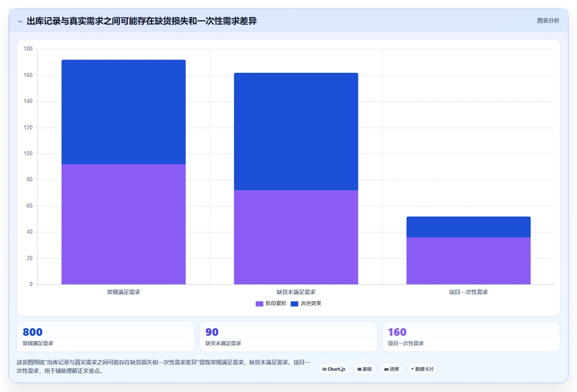Click the blue segment of 项目一次性需求 bar

(x=468, y=227)
